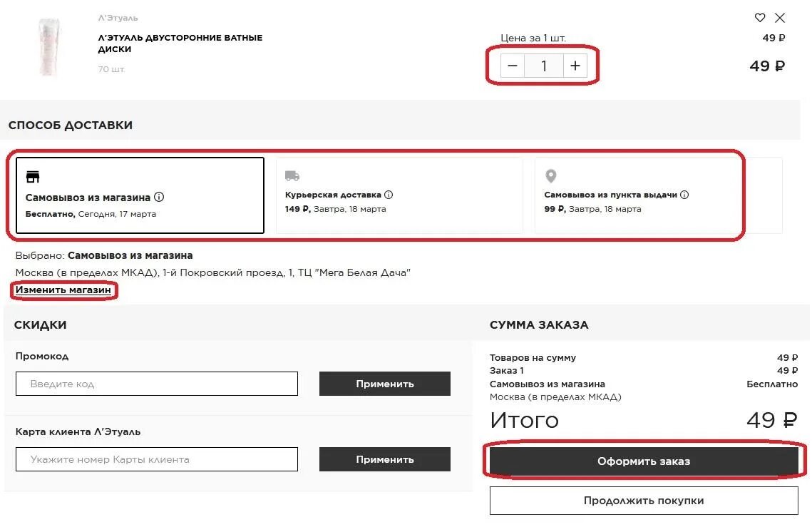
Task: Apply the client card with Применить
Action: pos(385,459)
